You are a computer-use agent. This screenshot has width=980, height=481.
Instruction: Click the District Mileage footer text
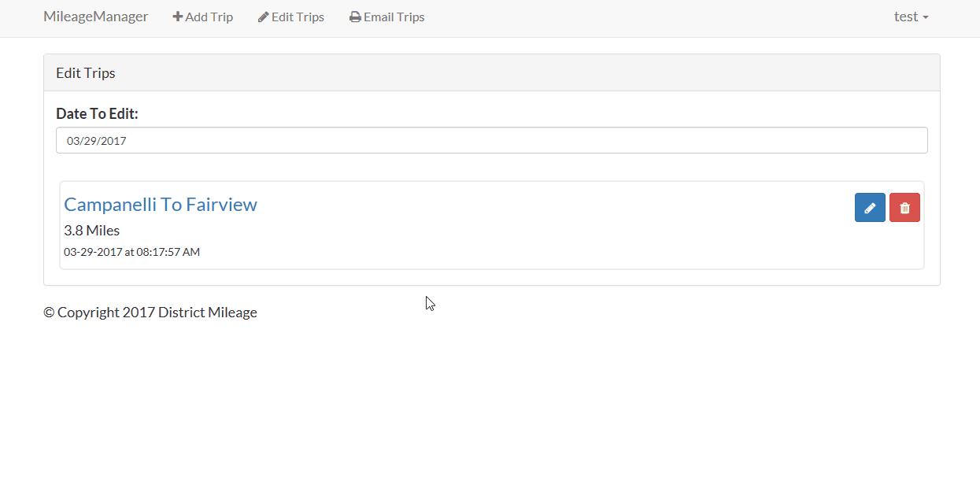point(208,313)
